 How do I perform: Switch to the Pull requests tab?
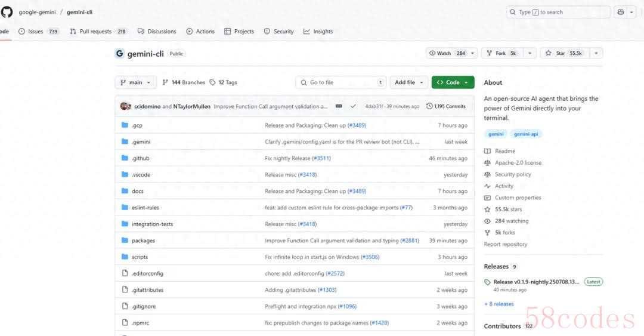tap(98, 31)
